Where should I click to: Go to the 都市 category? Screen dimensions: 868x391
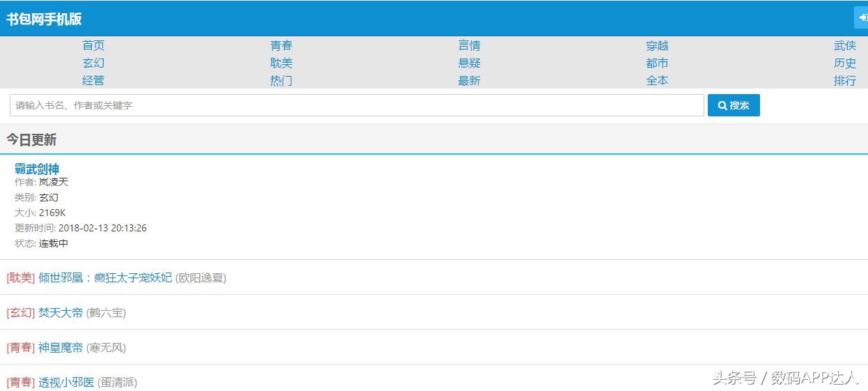click(657, 63)
